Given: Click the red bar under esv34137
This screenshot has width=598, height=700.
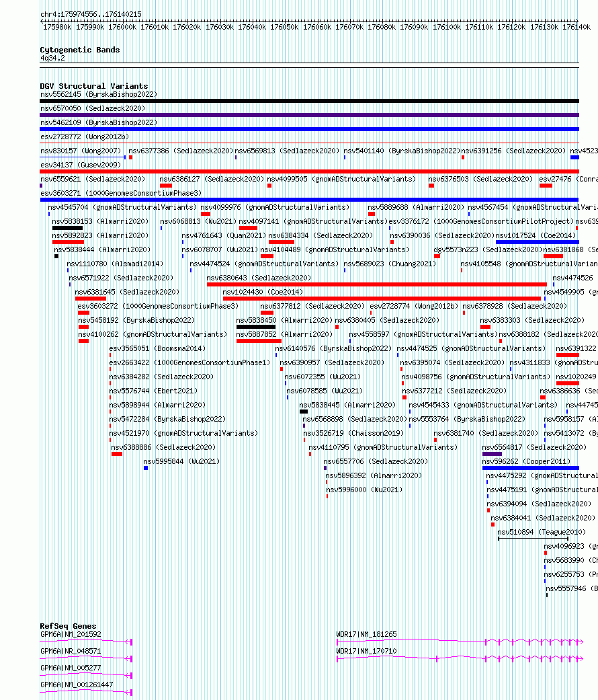Looking at the screenshot, I should coord(309,171).
